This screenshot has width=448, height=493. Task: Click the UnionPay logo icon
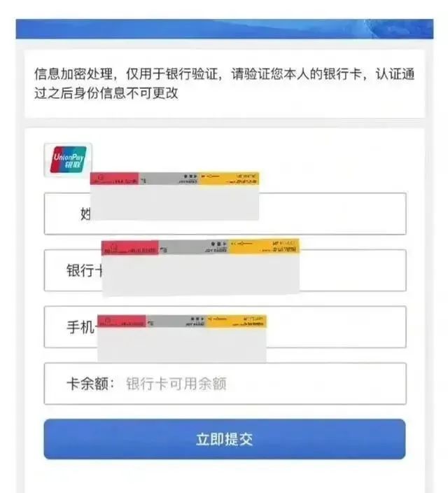(x=68, y=160)
